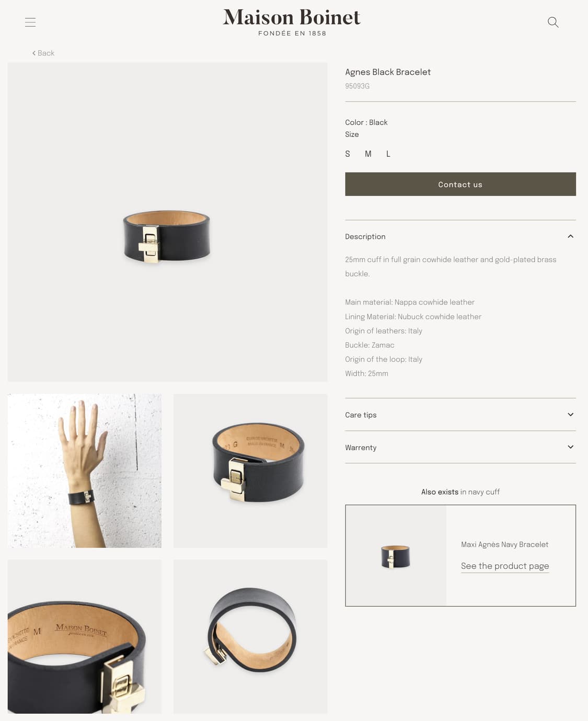588x721 pixels.
Task: Open the Maison Boinet stamp close-up photo
Action: 85,636
